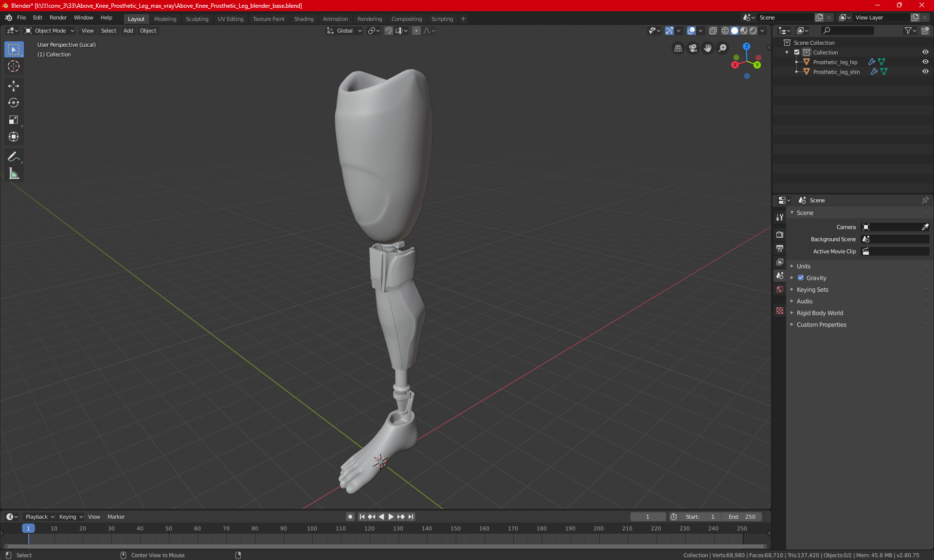Pin the Scene properties panel
This screenshot has width=934, height=560.
point(925,200)
